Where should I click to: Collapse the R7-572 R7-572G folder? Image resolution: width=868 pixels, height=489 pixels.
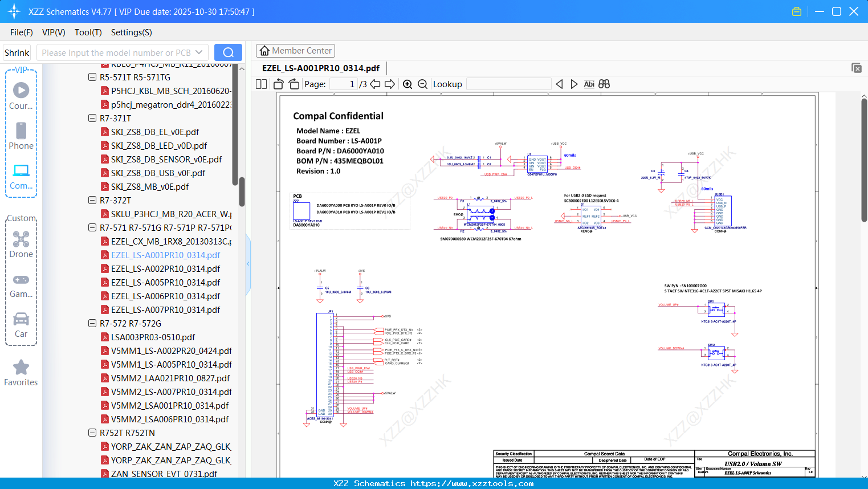point(92,324)
